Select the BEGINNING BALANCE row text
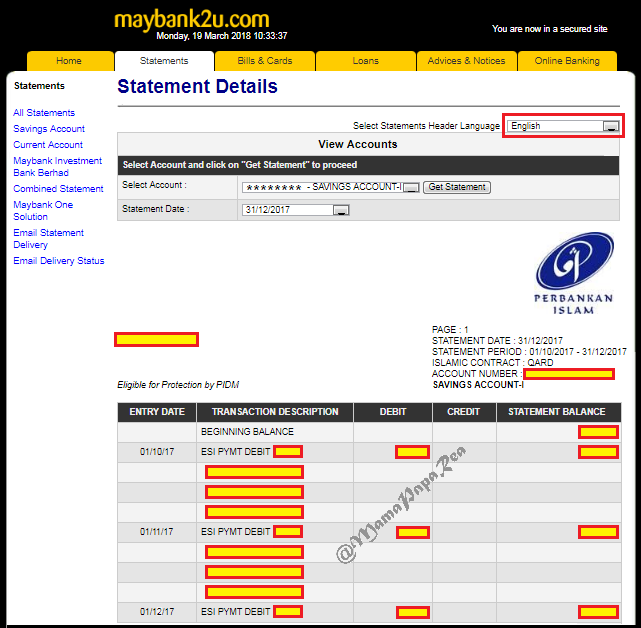 coord(247,432)
